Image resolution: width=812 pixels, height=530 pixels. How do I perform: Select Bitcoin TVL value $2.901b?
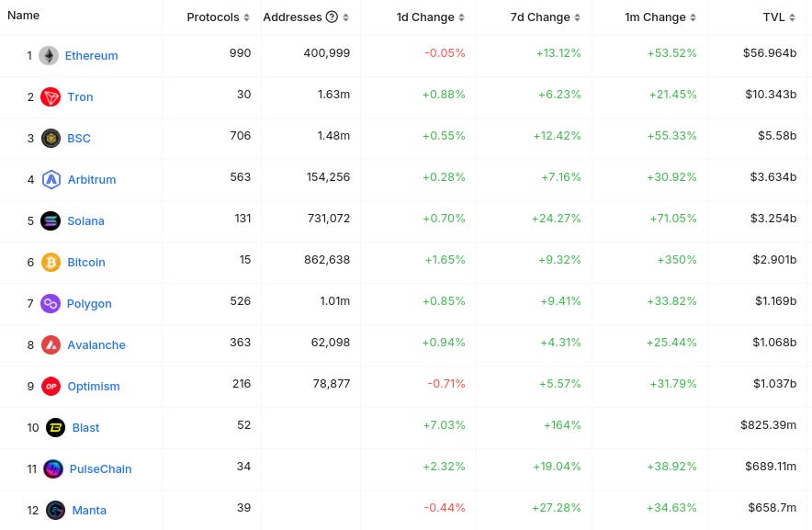point(774,260)
